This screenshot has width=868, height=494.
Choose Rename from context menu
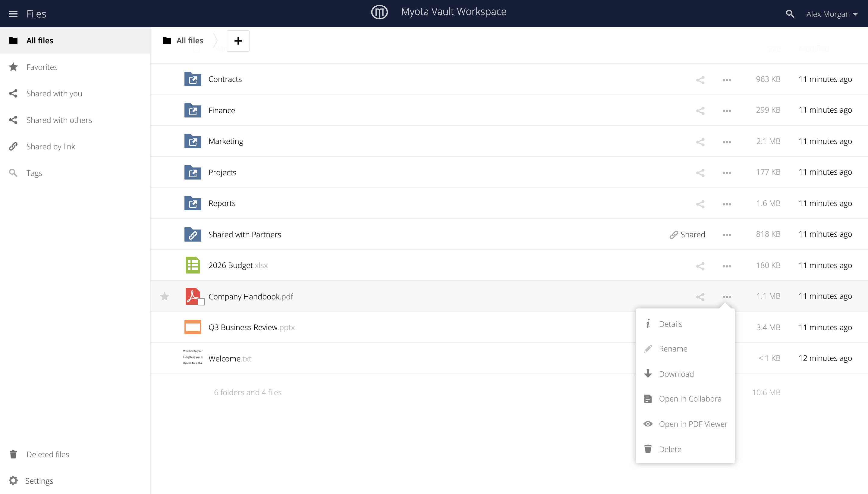[x=685, y=349]
